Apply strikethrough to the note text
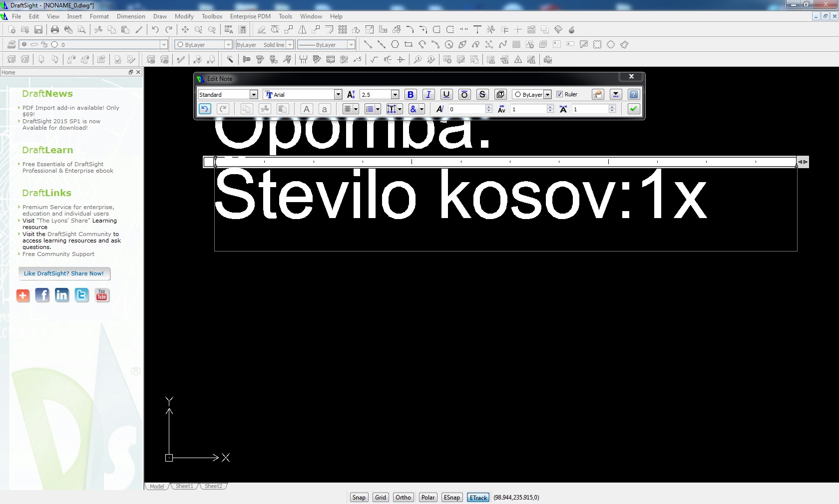 pos(482,94)
